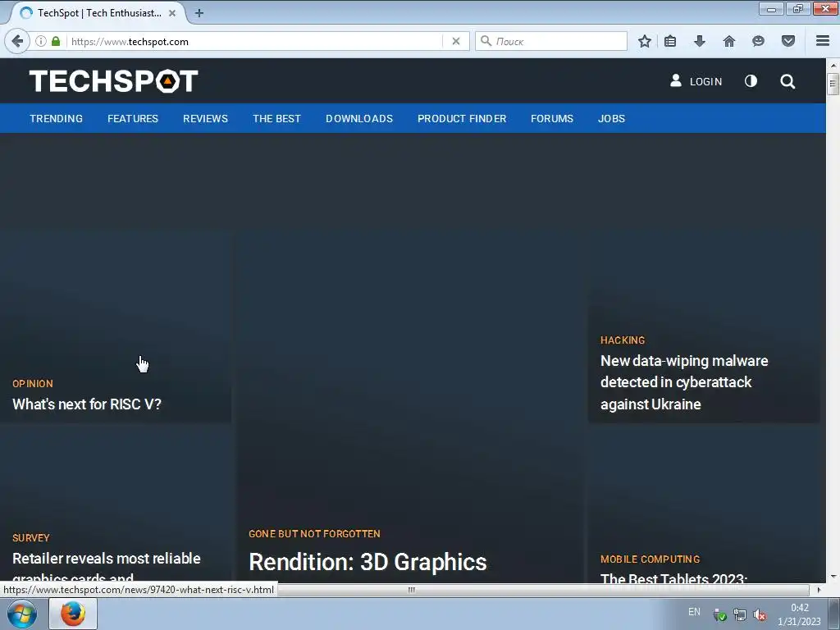Close the TechSpot tab

click(172, 13)
